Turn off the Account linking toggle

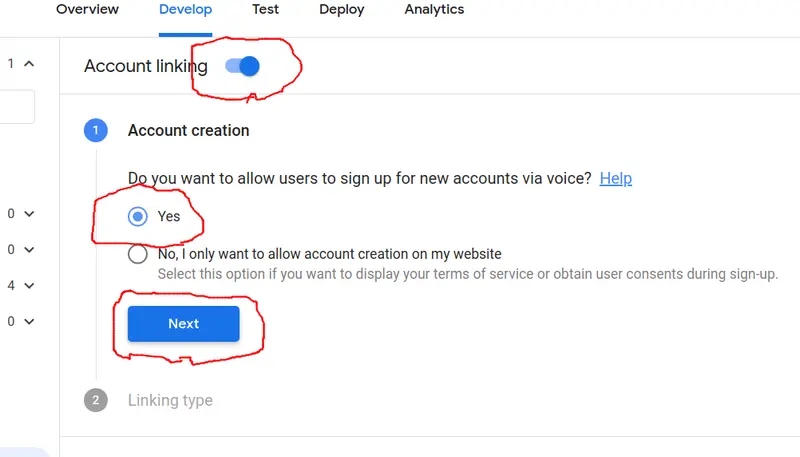(242, 66)
